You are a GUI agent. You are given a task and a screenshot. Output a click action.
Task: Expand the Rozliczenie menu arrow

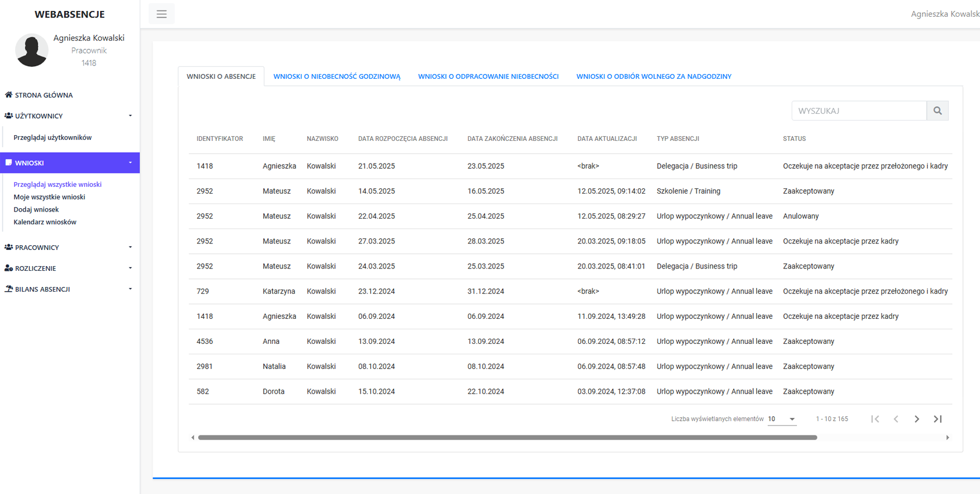(x=130, y=268)
